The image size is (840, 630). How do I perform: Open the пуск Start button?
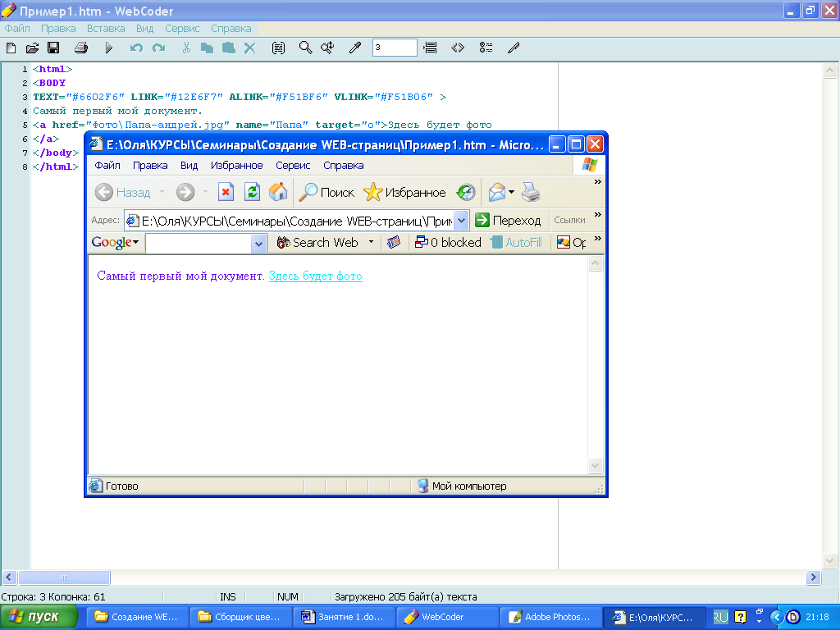pyautogui.click(x=38, y=617)
